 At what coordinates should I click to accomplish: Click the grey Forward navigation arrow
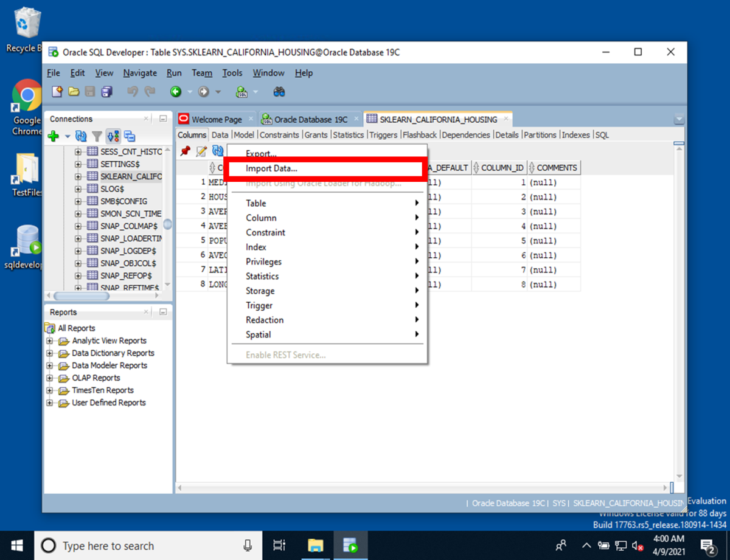point(204,92)
